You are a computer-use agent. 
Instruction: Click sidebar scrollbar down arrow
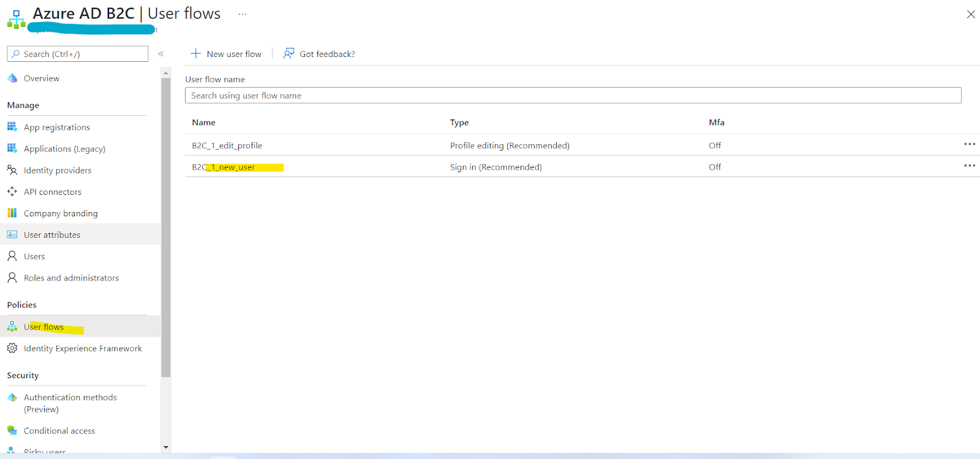(166, 447)
